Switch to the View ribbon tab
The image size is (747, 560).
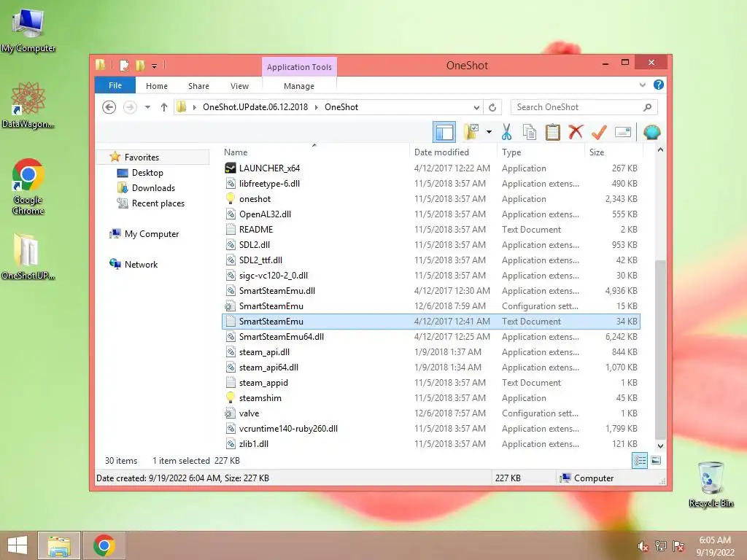pos(239,86)
